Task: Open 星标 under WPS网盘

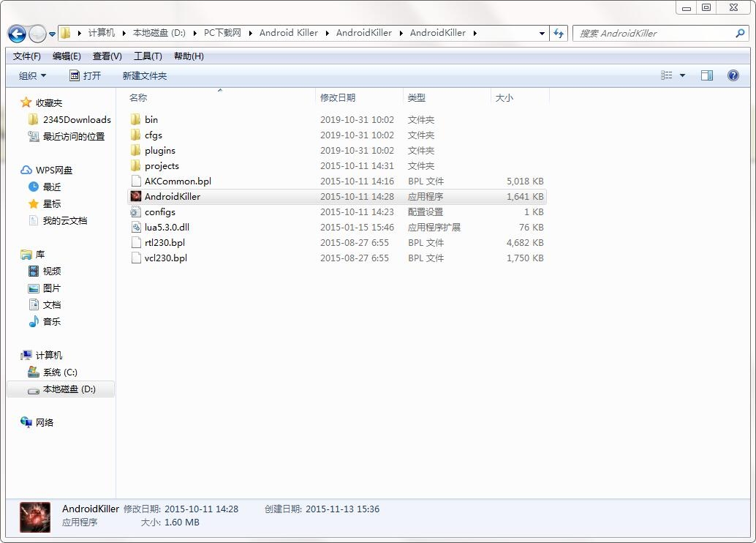Action: [45, 203]
